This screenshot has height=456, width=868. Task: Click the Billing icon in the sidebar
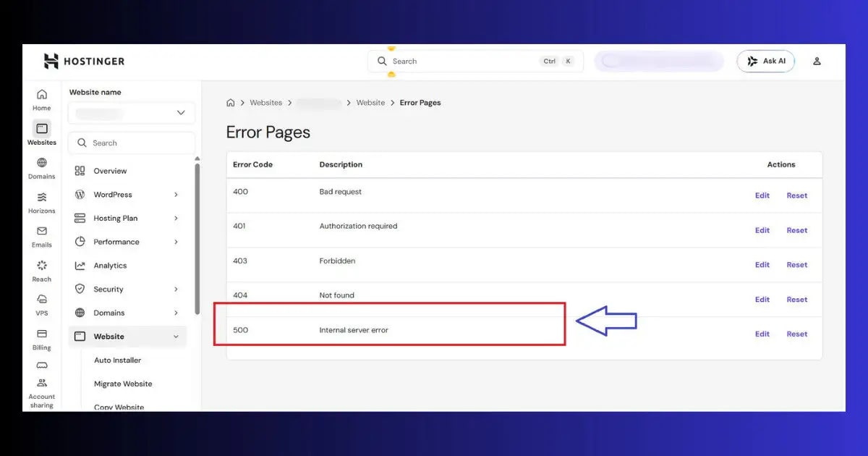pos(41,336)
